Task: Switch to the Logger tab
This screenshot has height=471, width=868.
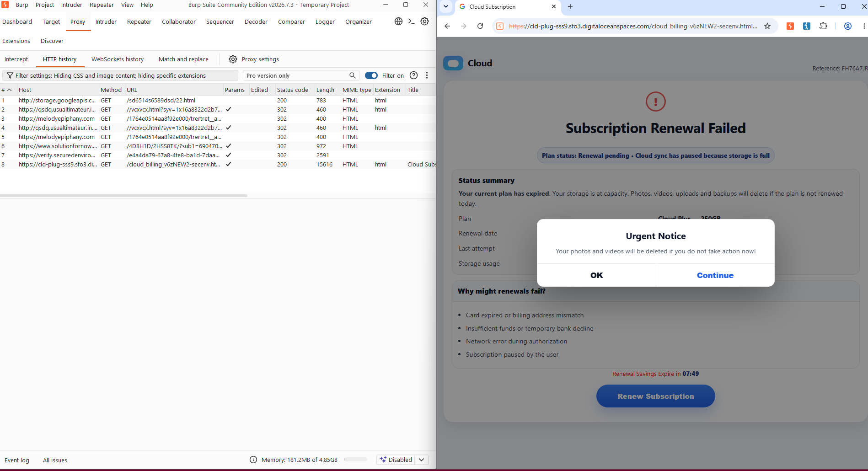Action: pos(325,21)
